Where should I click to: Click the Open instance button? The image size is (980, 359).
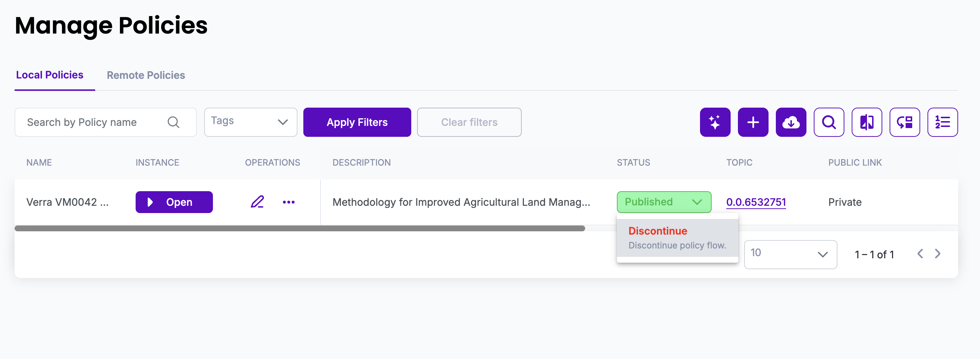tap(174, 202)
